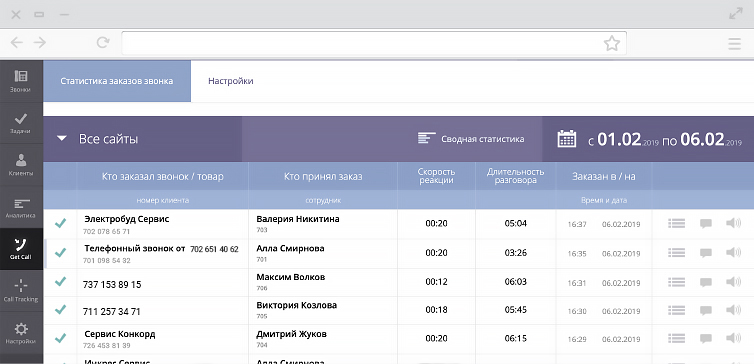Image resolution: width=754 pixels, height=364 pixels.
Task: Play recording for Валерия Никитина call
Action: (733, 223)
